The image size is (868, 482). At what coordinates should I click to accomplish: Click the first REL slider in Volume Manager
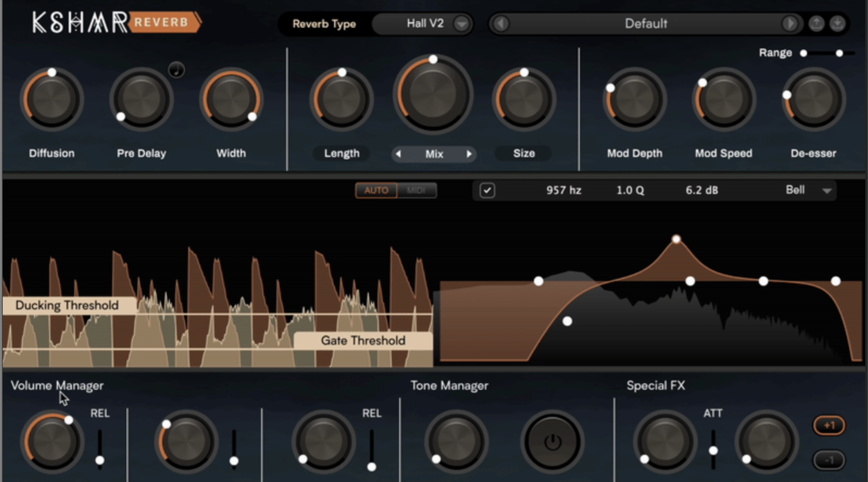pyautogui.click(x=99, y=449)
